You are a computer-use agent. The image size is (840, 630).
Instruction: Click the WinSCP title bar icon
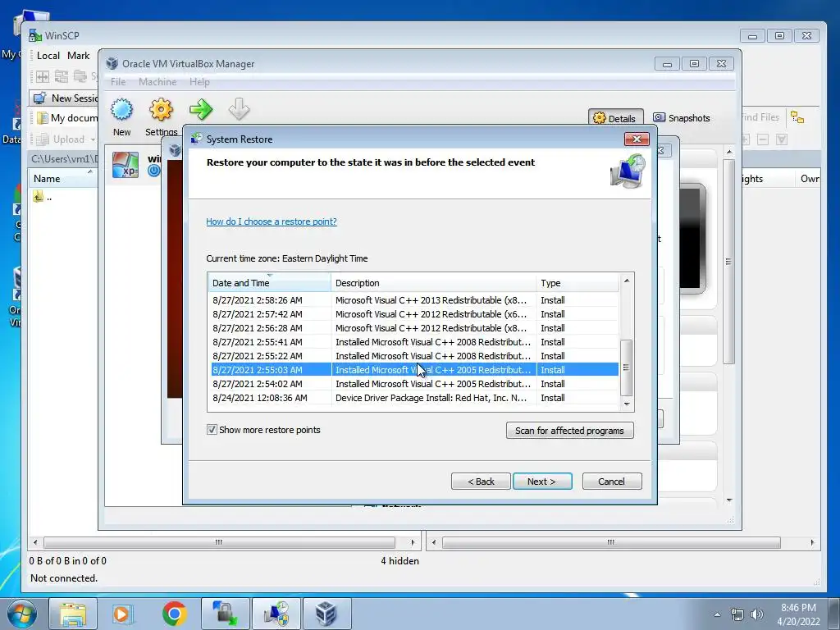coord(34,35)
